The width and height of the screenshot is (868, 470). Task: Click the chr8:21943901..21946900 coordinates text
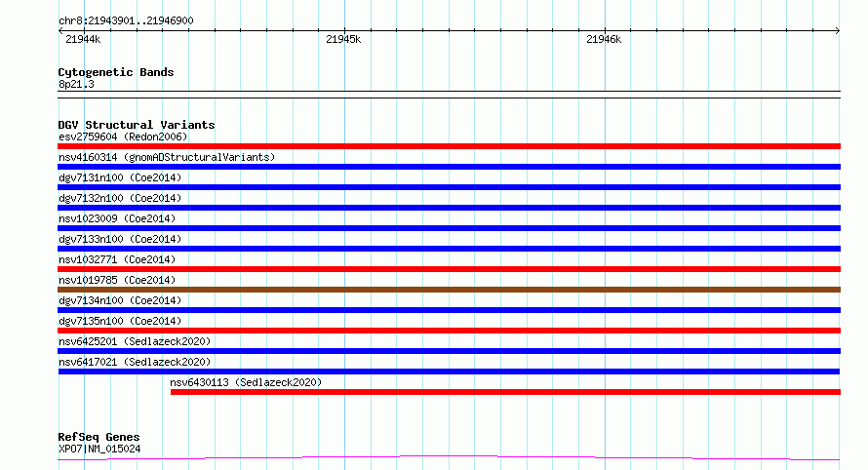126,20
